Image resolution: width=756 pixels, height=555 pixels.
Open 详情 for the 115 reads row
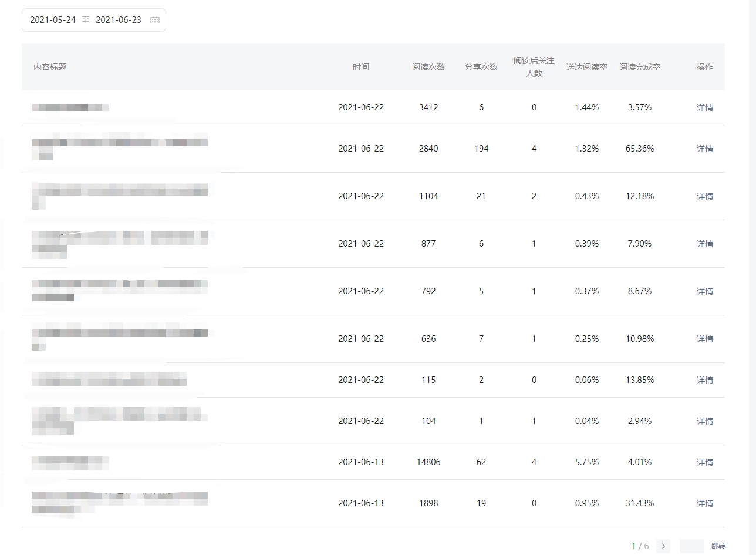(x=705, y=380)
